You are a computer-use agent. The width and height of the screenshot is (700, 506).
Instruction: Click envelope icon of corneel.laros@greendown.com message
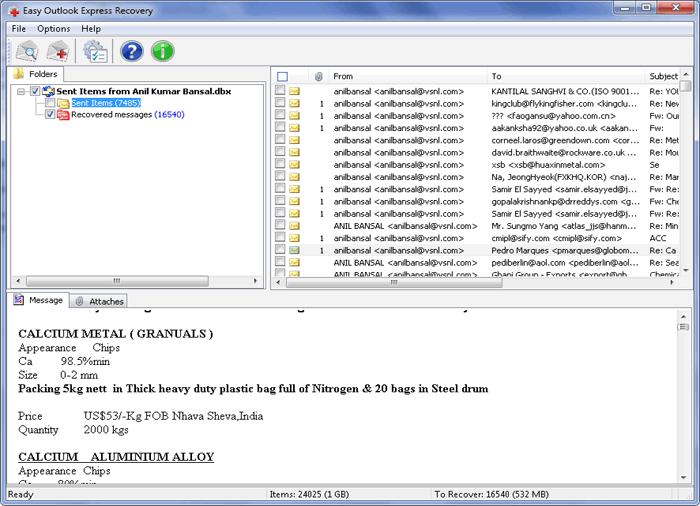294,140
